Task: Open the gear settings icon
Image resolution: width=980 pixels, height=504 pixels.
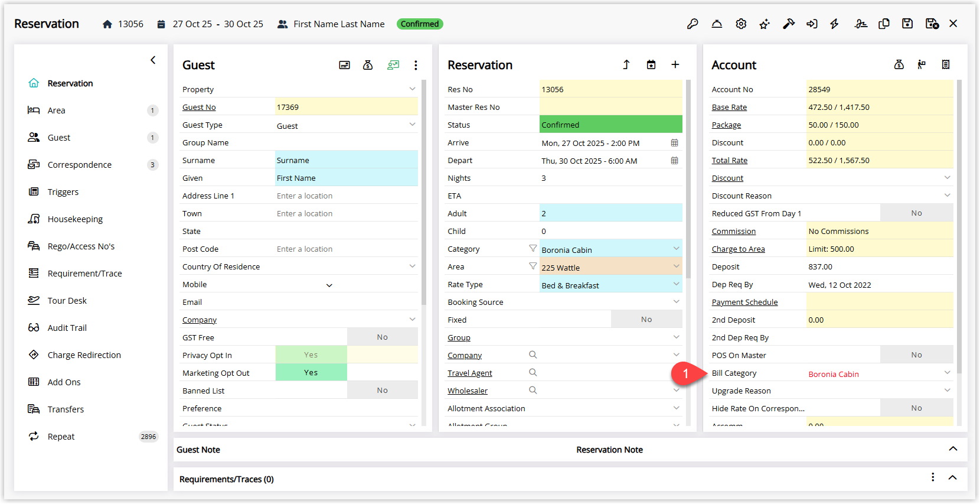Action: pyautogui.click(x=741, y=24)
